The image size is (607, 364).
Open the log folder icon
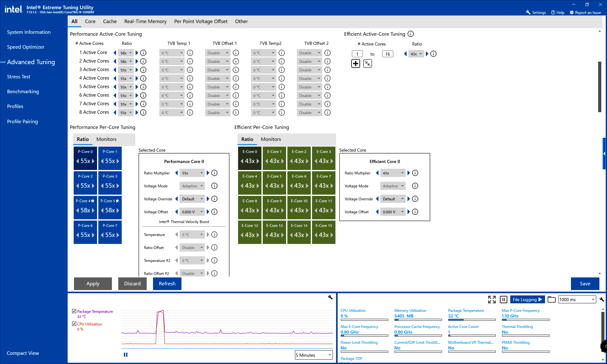pos(551,300)
